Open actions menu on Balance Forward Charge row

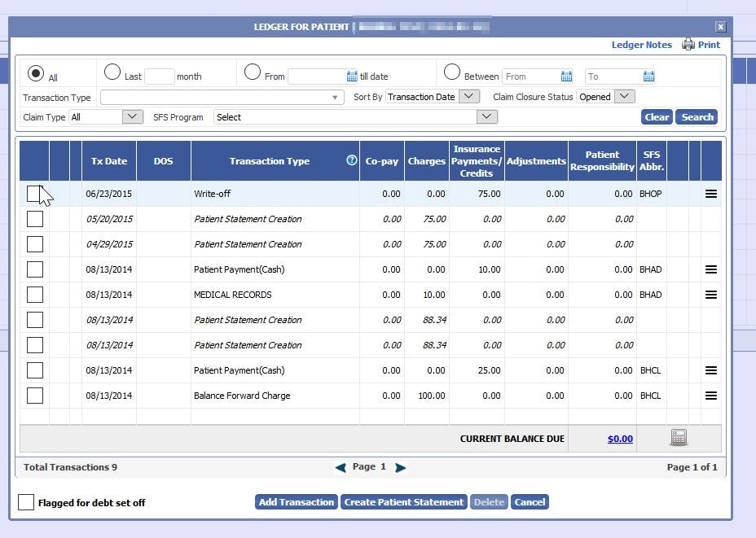tap(710, 396)
